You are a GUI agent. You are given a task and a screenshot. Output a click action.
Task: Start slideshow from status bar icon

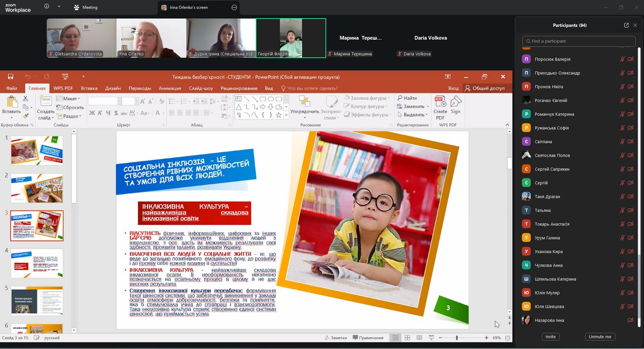(431, 338)
